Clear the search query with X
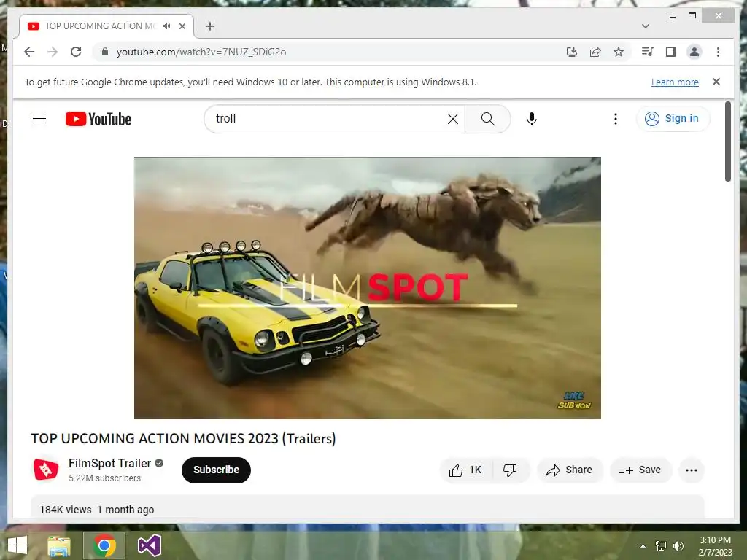 point(453,119)
